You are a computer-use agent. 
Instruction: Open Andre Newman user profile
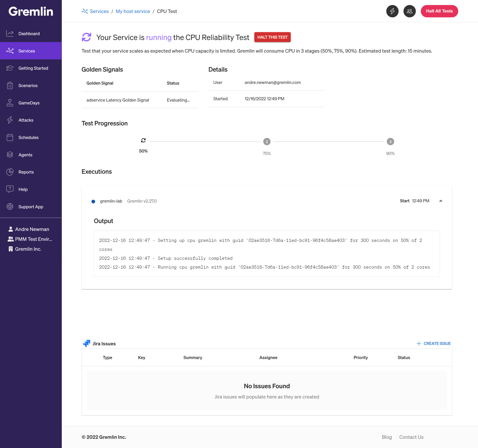pos(32,229)
